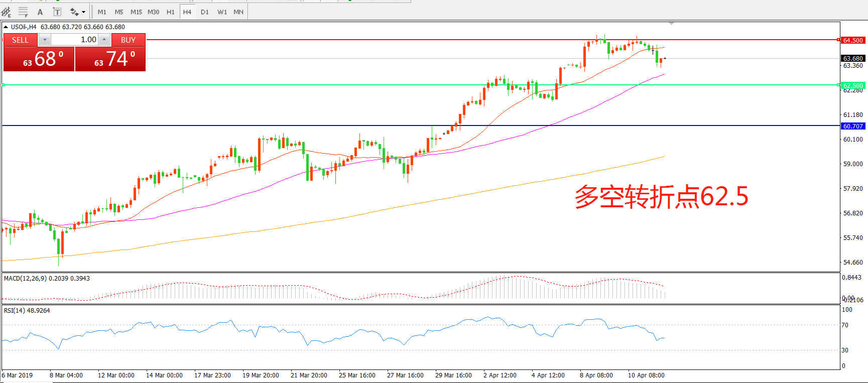Select the Text Label tool

[57, 12]
